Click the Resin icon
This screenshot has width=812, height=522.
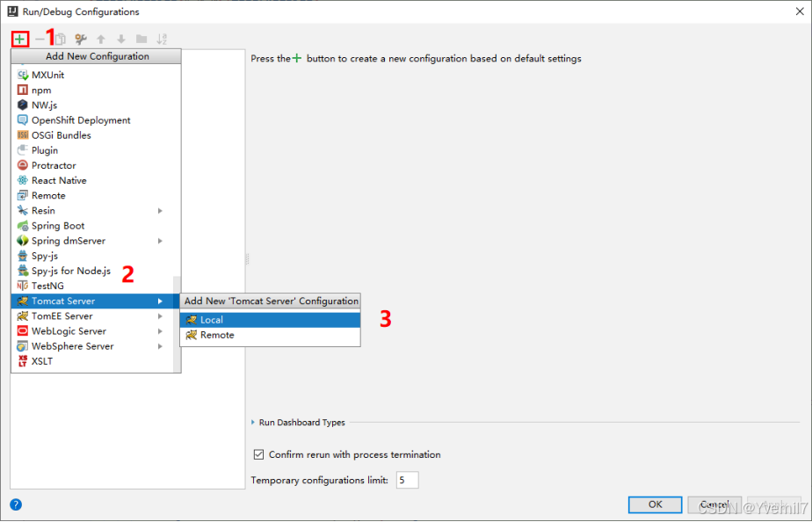click(22, 211)
